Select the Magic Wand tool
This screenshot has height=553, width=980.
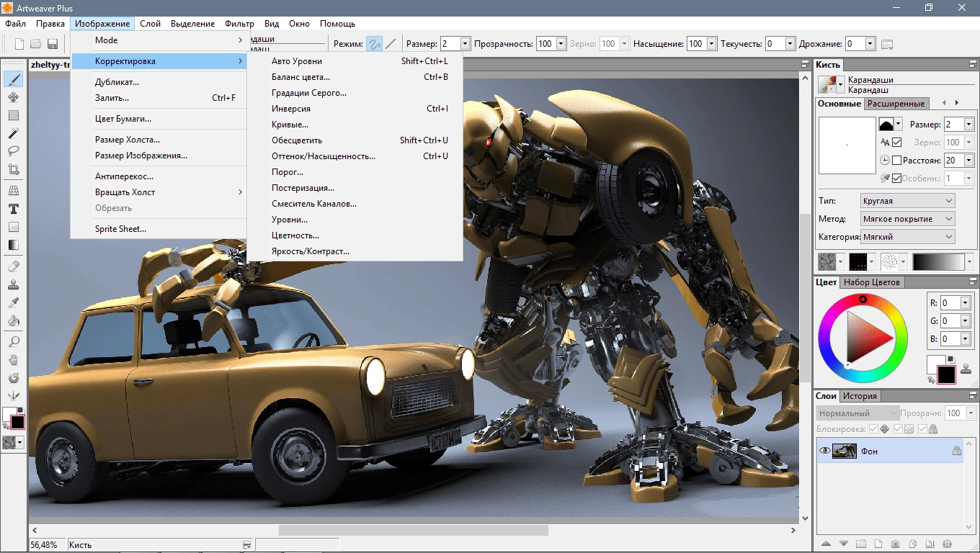click(13, 133)
